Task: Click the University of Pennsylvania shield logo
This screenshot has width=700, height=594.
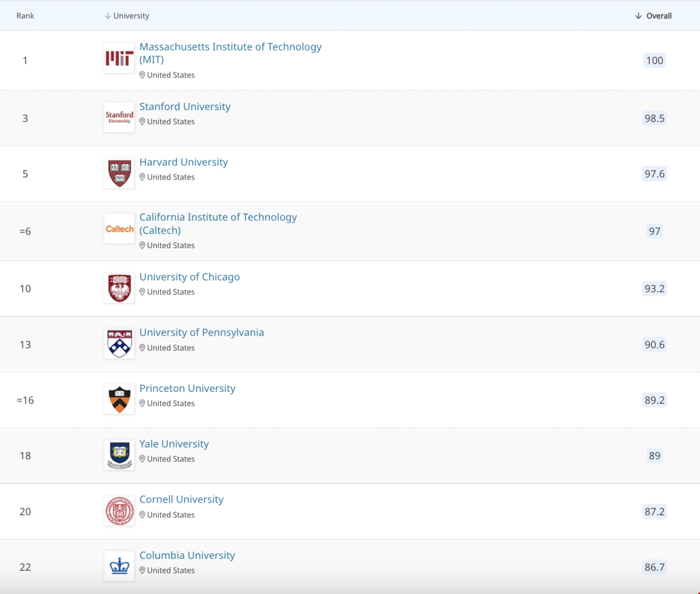Action: pos(119,343)
